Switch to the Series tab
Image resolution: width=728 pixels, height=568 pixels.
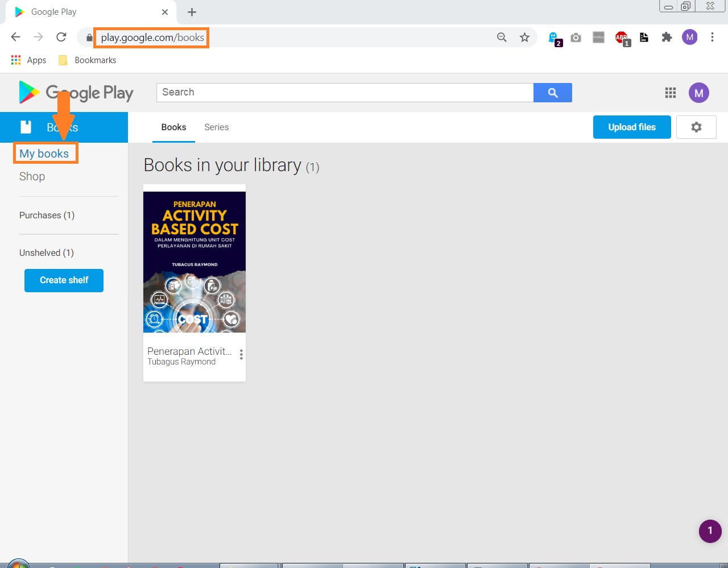point(216,127)
